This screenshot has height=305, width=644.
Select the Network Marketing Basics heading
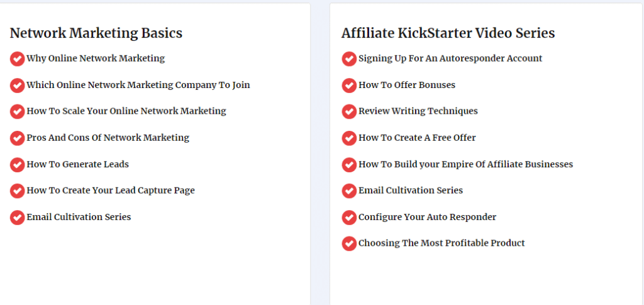[96, 33]
